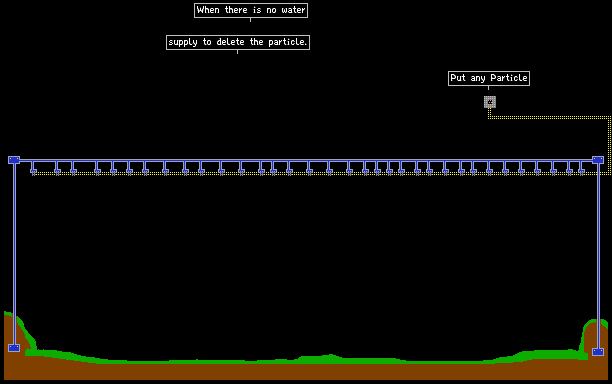Click the blue pump block at bottom-left

point(14,348)
